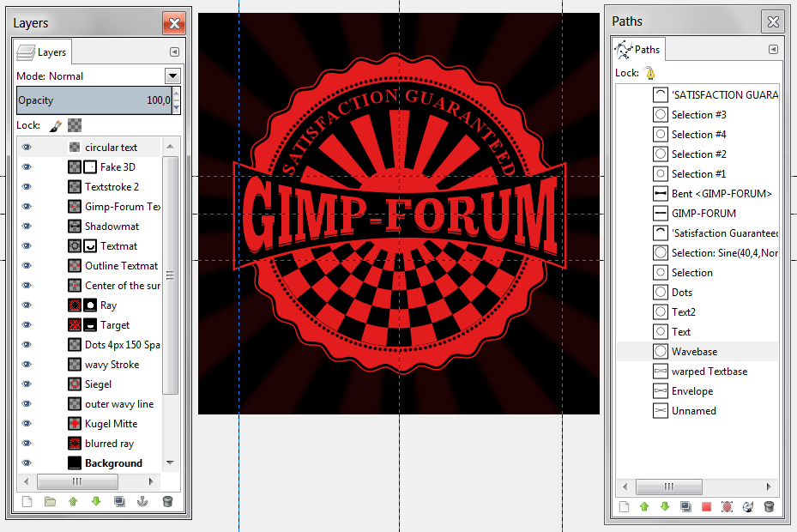Hide the Textmat layer

coord(27,246)
